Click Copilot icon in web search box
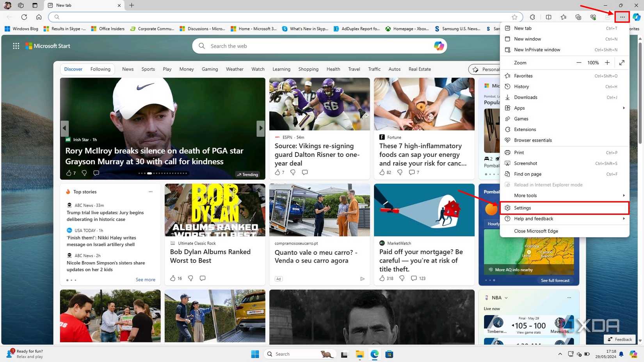 pyautogui.click(x=439, y=46)
